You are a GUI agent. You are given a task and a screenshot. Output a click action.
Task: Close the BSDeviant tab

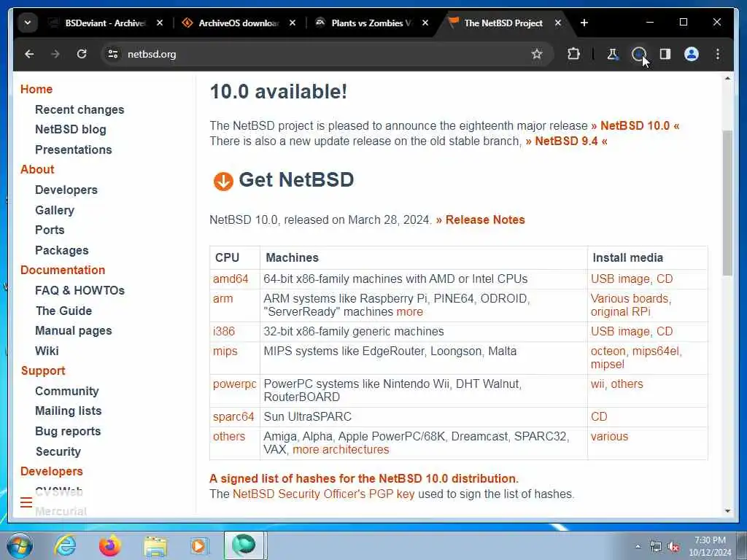(x=160, y=23)
